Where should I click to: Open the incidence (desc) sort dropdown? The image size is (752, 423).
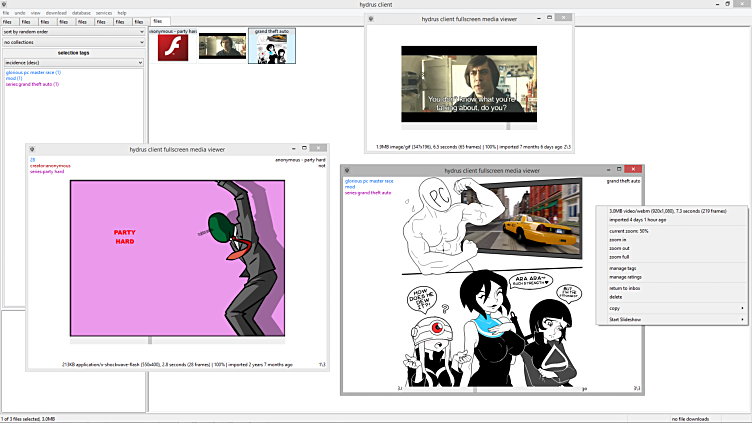click(73, 62)
